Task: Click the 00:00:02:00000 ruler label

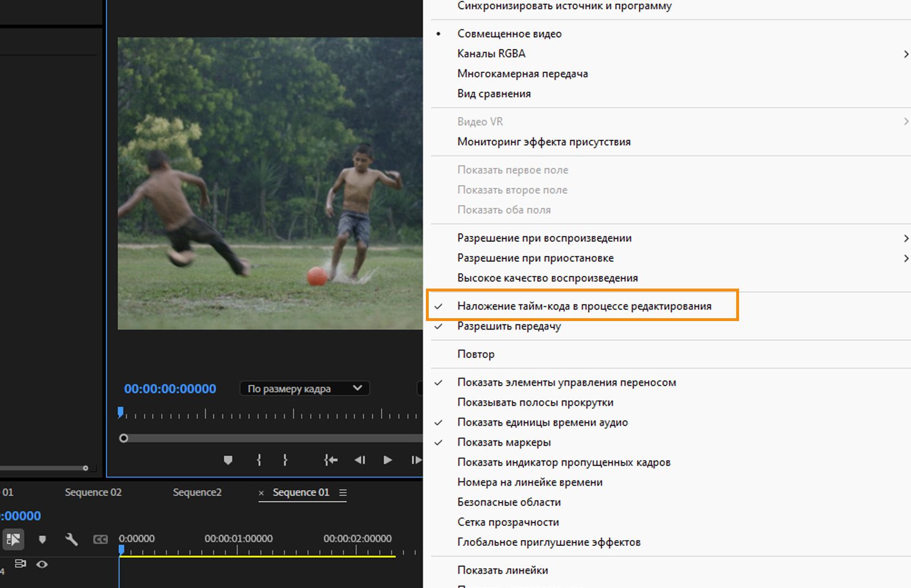Action: [358, 538]
